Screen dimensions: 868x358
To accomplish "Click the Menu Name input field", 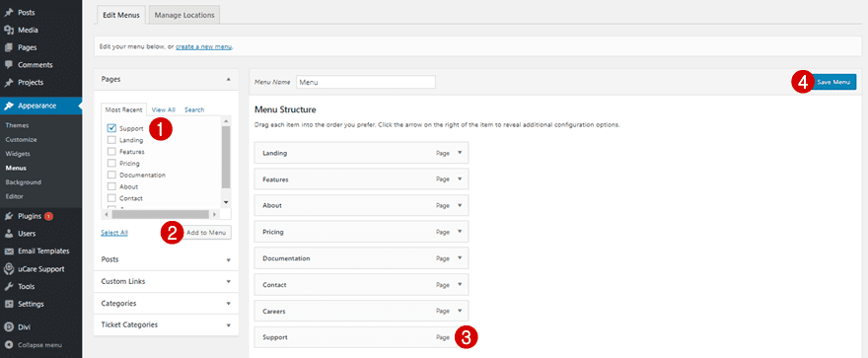I will [x=366, y=82].
